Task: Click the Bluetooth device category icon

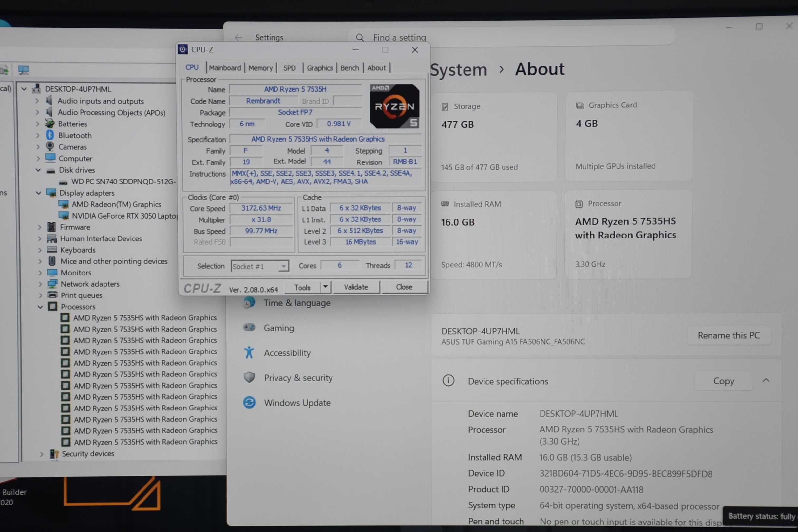Action: pos(50,135)
